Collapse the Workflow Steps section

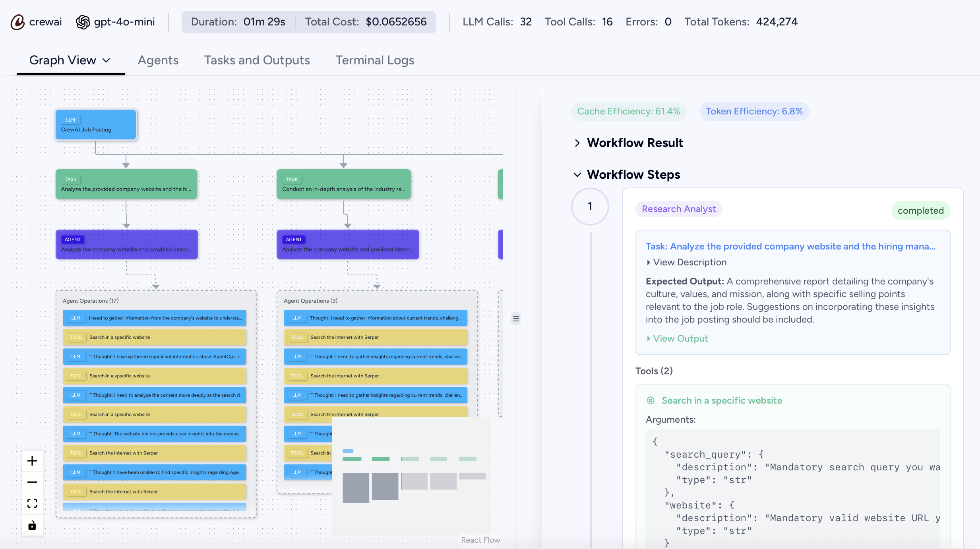pos(577,175)
